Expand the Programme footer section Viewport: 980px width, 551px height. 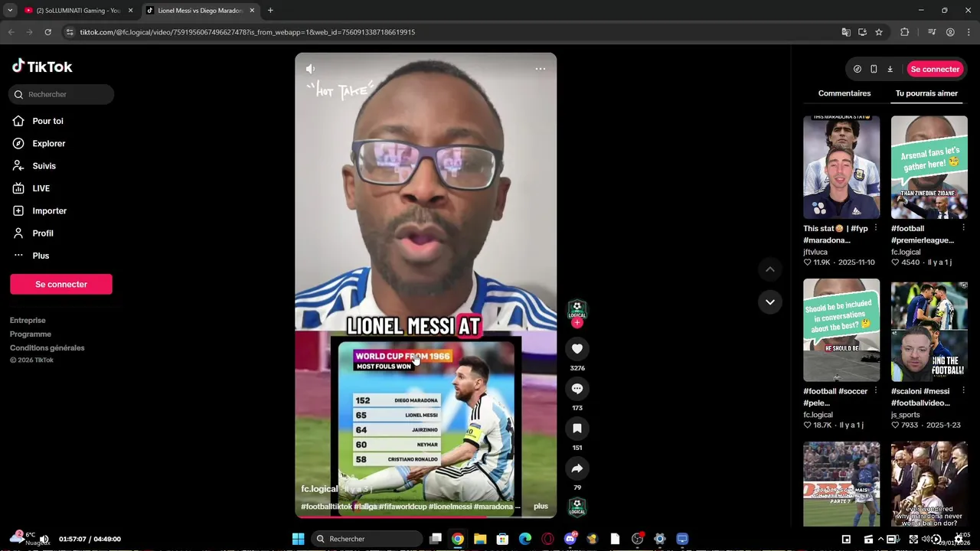31,334
